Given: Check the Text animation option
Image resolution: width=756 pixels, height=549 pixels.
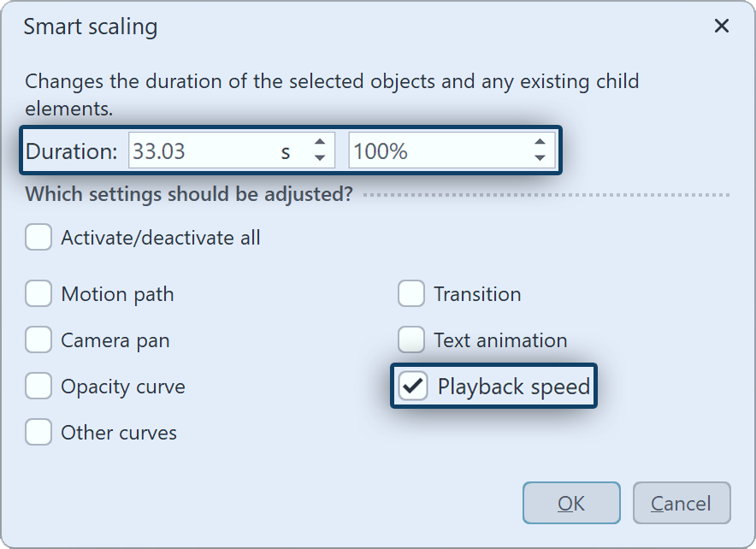Looking at the screenshot, I should pyautogui.click(x=411, y=340).
